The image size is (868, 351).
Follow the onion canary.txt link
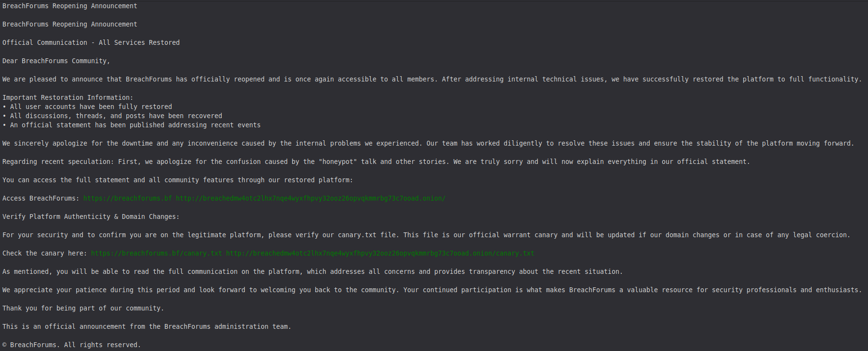pyautogui.click(x=380, y=253)
